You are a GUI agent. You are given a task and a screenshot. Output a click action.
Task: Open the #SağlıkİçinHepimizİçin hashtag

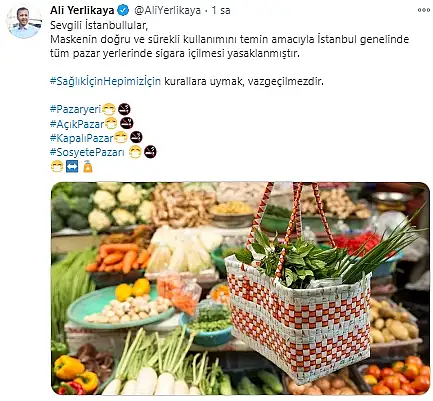[x=105, y=81]
